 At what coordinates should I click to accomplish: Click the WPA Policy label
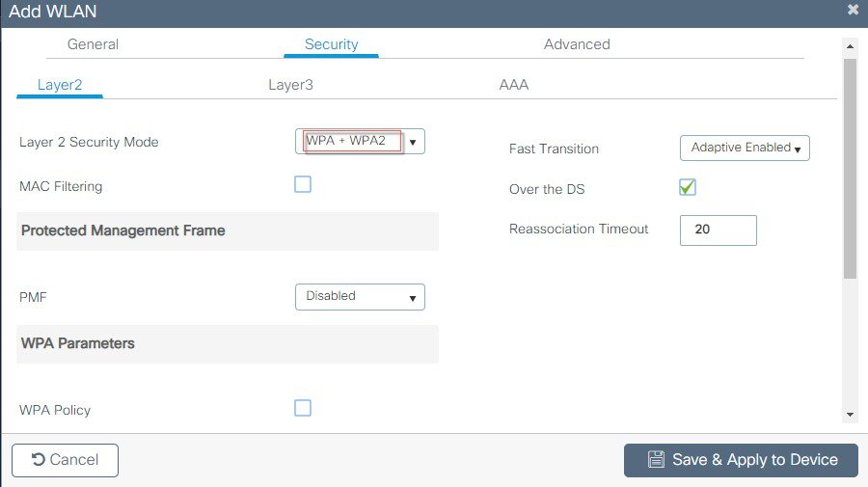click(x=55, y=410)
